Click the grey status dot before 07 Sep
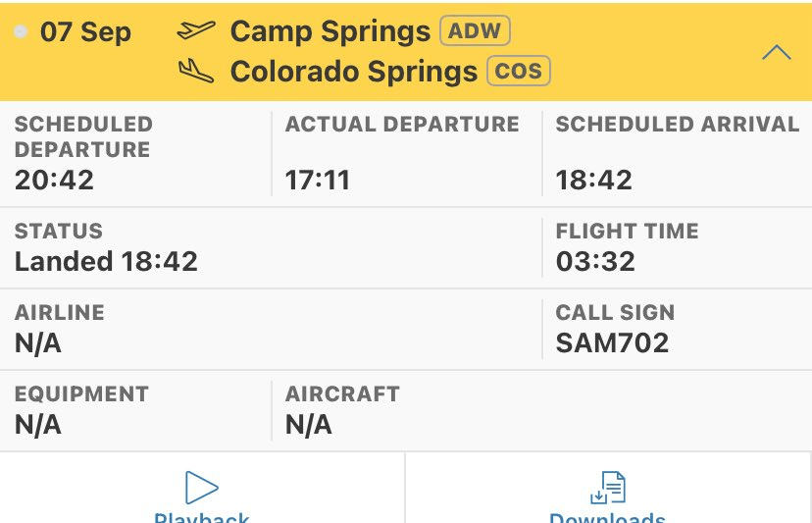 pyautogui.click(x=21, y=31)
